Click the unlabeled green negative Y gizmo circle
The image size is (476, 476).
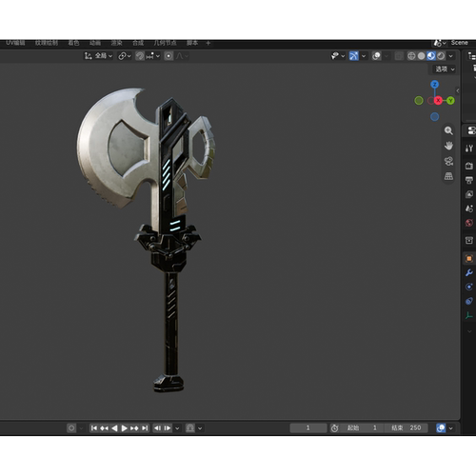tap(419, 101)
